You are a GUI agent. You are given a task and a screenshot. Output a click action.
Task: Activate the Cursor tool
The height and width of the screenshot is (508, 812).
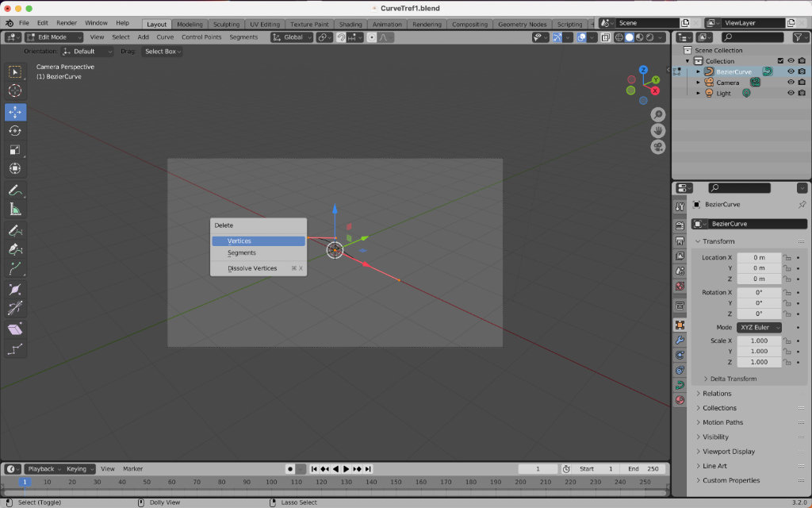(15, 90)
